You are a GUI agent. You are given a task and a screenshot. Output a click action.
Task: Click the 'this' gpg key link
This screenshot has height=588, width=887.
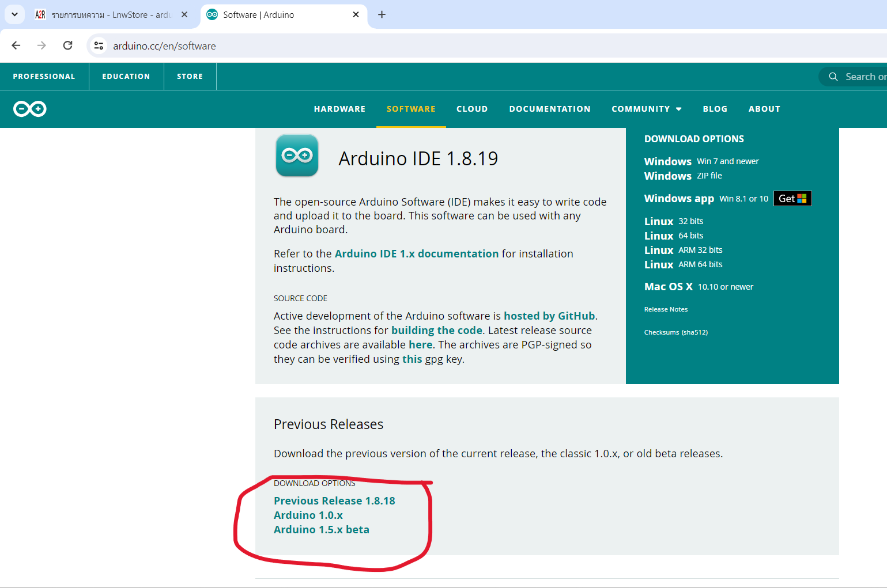click(412, 359)
